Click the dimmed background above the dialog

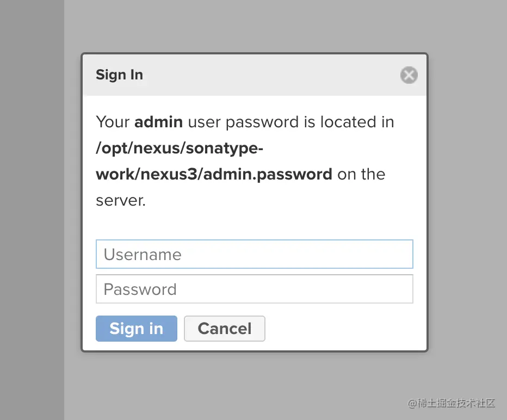point(255,26)
